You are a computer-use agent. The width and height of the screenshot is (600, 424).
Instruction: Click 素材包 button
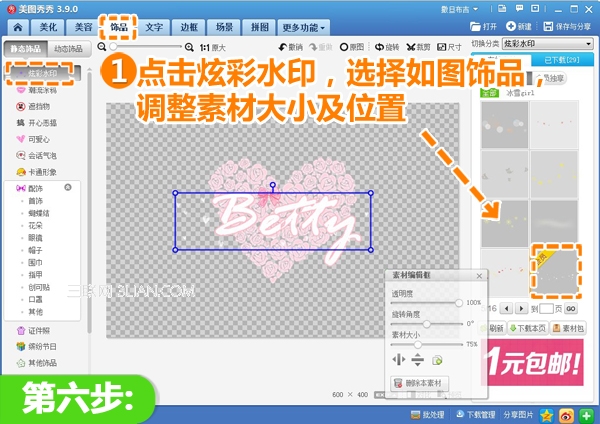pyautogui.click(x=568, y=328)
